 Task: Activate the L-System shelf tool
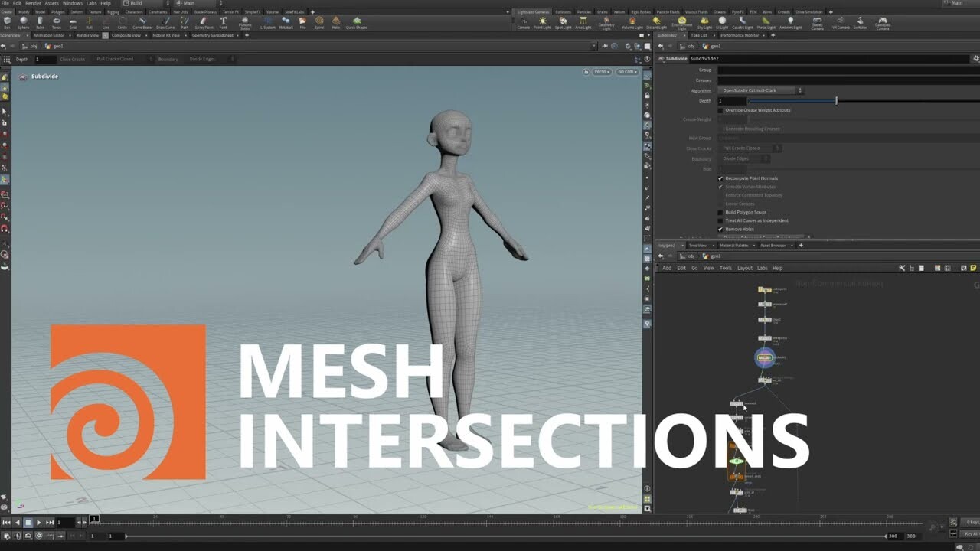tap(267, 21)
